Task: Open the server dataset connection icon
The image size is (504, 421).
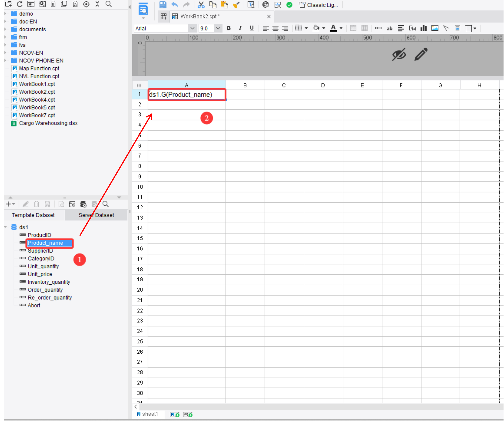Action: coord(83,204)
